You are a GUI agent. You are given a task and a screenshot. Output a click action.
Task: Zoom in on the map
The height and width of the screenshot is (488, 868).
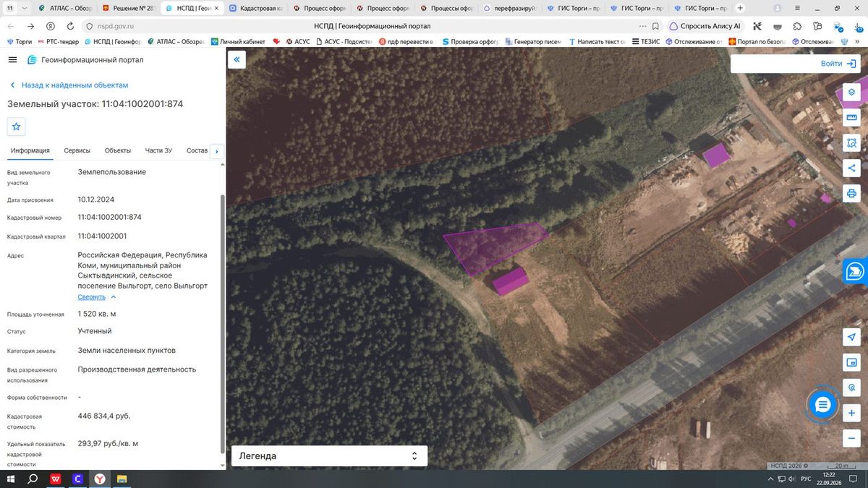851,413
